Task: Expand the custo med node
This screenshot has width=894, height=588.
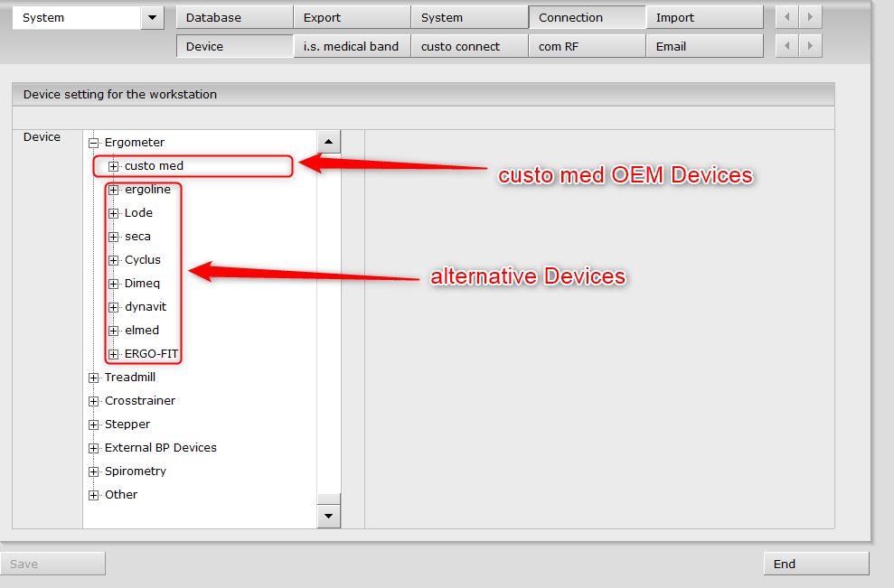Action: tap(114, 166)
